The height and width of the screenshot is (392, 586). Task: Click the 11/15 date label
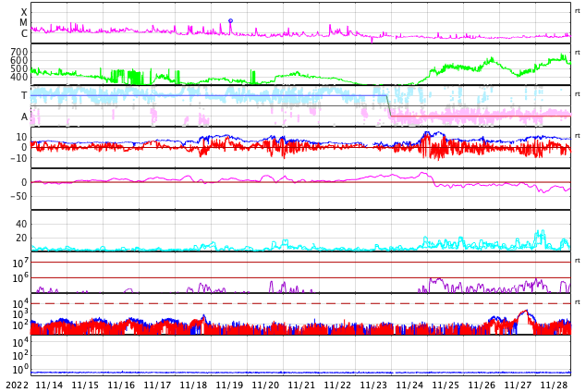(x=85, y=385)
